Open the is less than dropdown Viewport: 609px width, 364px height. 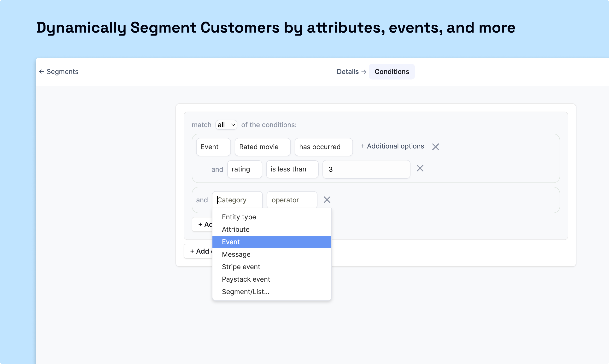click(x=292, y=169)
